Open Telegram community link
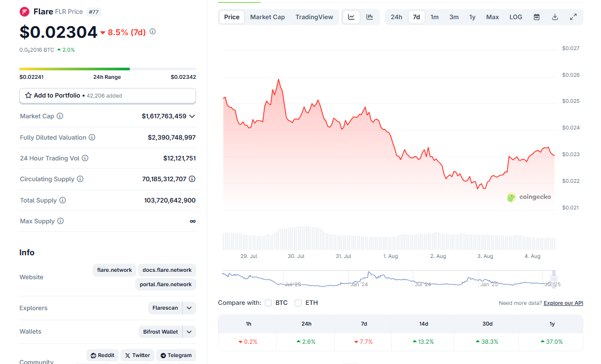This screenshot has width=601, height=364. tap(176, 355)
